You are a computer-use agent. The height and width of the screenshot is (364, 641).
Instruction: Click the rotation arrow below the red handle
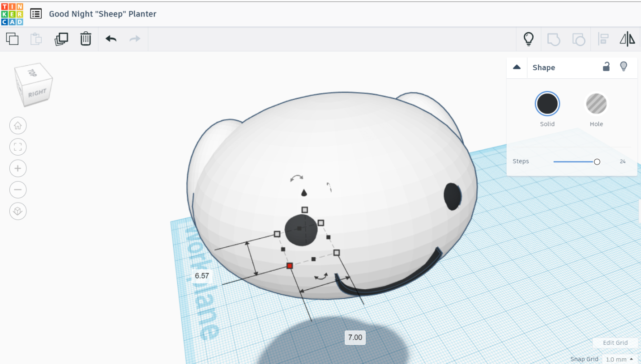tap(321, 277)
